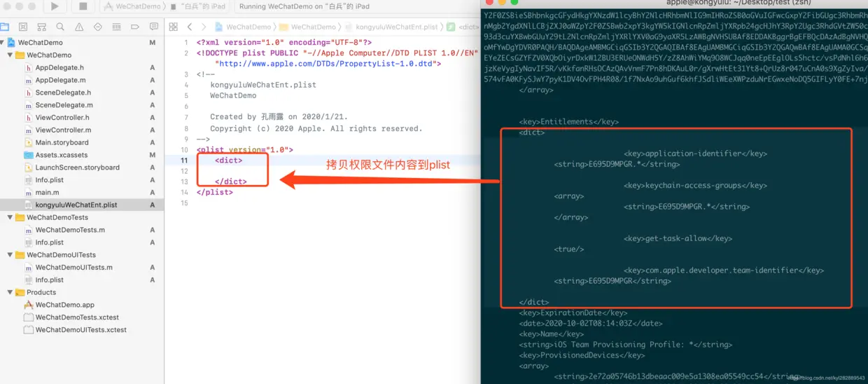Image resolution: width=868 pixels, height=384 pixels.
Task: Click the closing </dict> tag on line 13
Action: [x=231, y=181]
